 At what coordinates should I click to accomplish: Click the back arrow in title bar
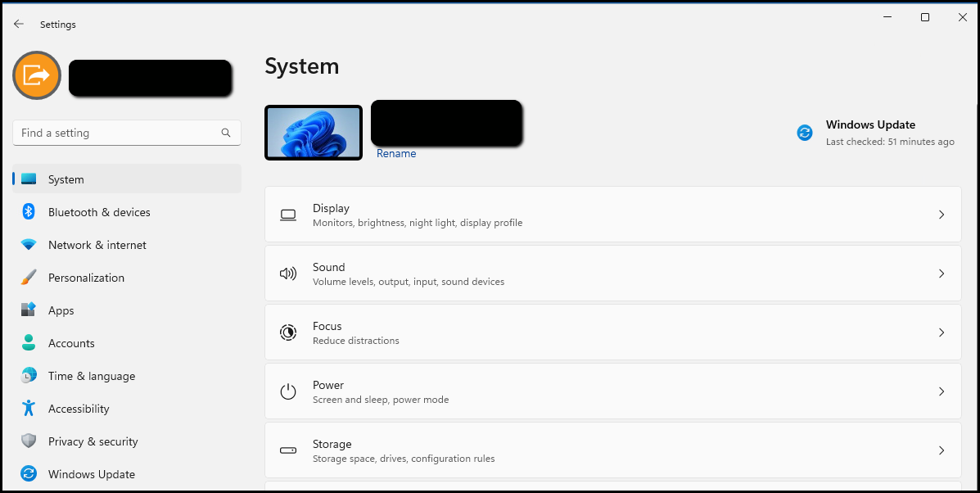coord(19,25)
